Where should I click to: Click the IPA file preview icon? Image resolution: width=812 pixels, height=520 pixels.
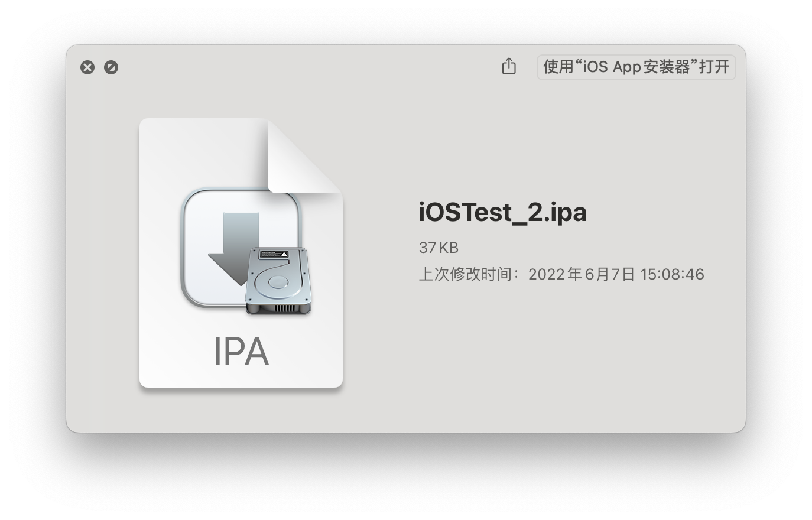[x=241, y=253]
